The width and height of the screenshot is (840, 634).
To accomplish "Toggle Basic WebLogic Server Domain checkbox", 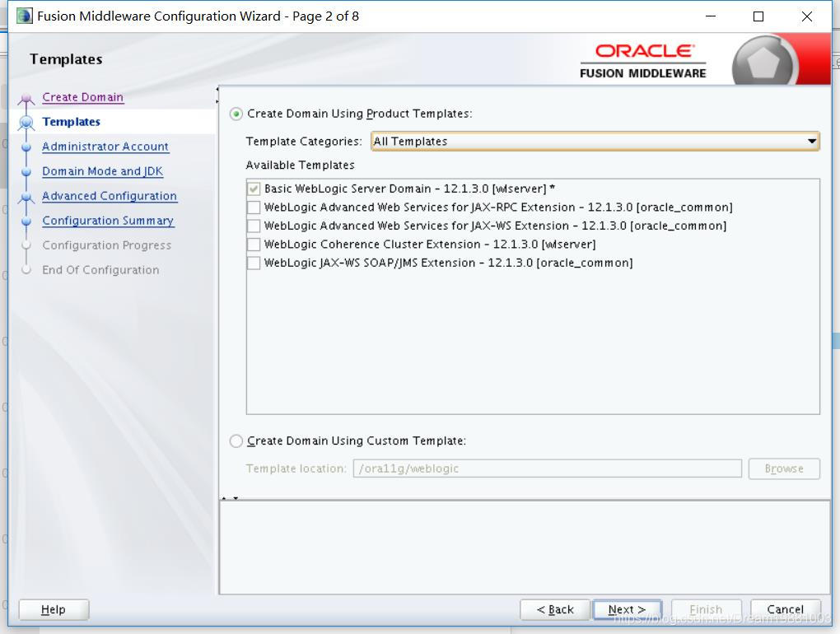I will point(254,189).
